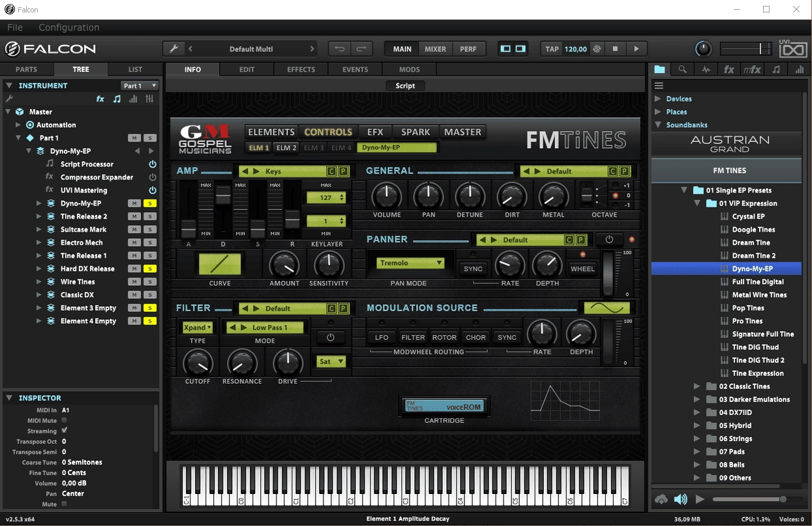Click the TAP tempo button
Screen dimensions: 812x526
tap(552, 49)
